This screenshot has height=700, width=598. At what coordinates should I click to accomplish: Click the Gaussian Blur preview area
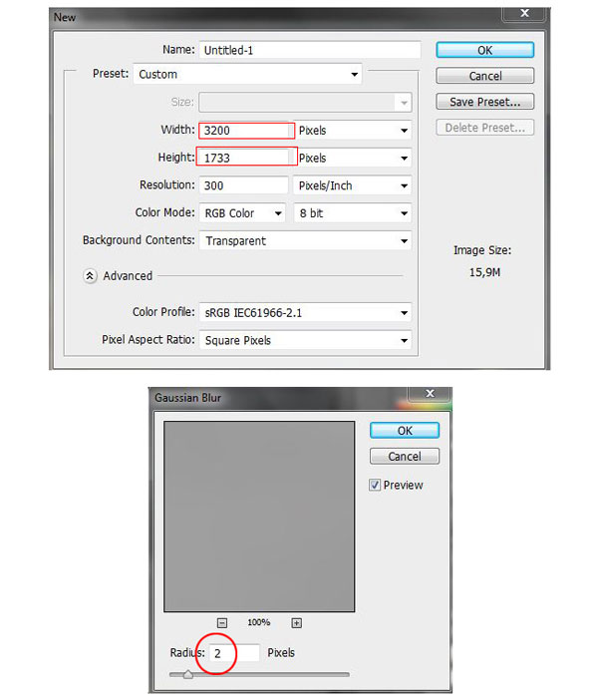click(x=259, y=517)
